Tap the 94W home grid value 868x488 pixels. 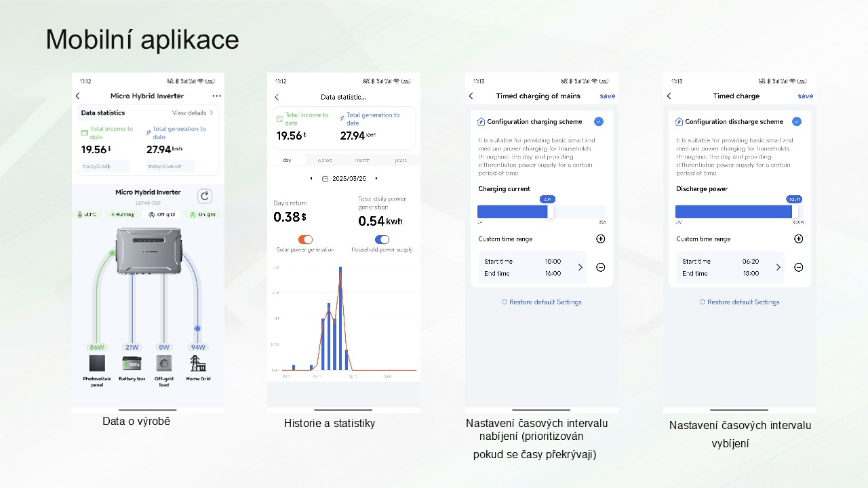click(x=198, y=347)
